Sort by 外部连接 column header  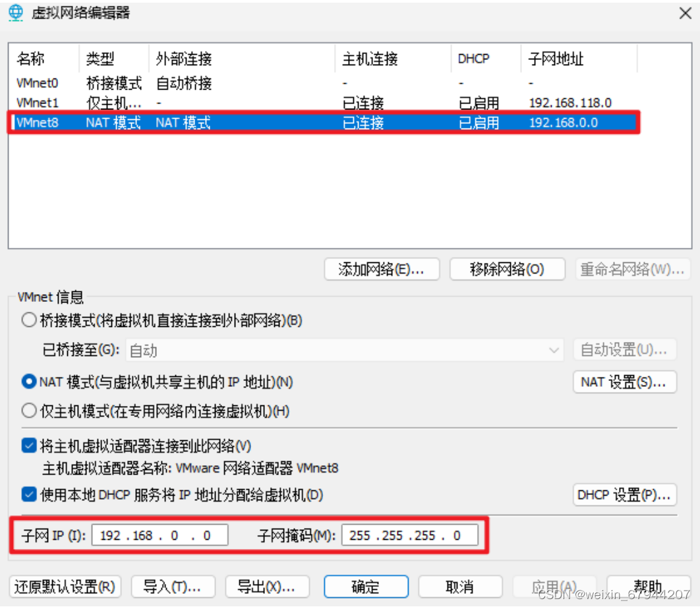(x=242, y=59)
